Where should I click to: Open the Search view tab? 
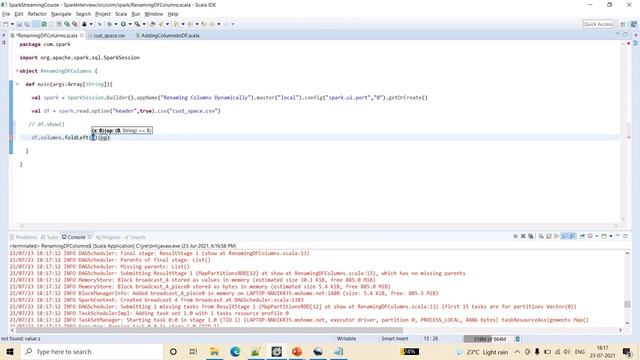(135, 237)
